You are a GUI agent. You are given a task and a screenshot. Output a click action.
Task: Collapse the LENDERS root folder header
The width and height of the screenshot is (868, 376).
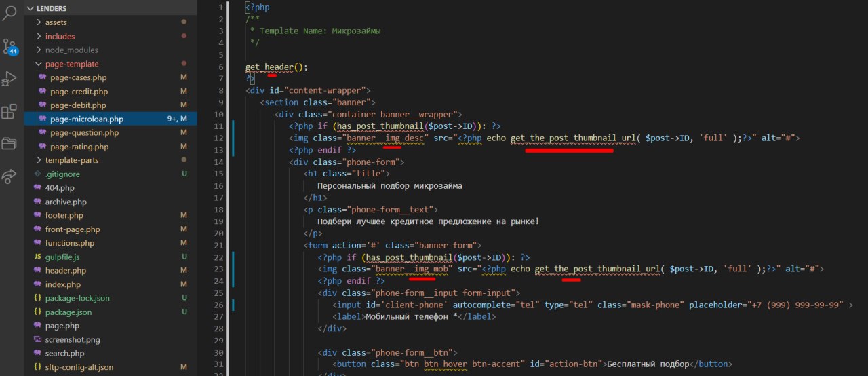tap(111, 8)
